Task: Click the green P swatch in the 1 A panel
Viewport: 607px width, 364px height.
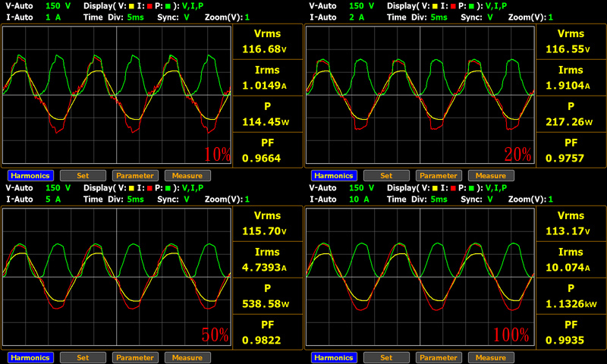Action: 168,6
